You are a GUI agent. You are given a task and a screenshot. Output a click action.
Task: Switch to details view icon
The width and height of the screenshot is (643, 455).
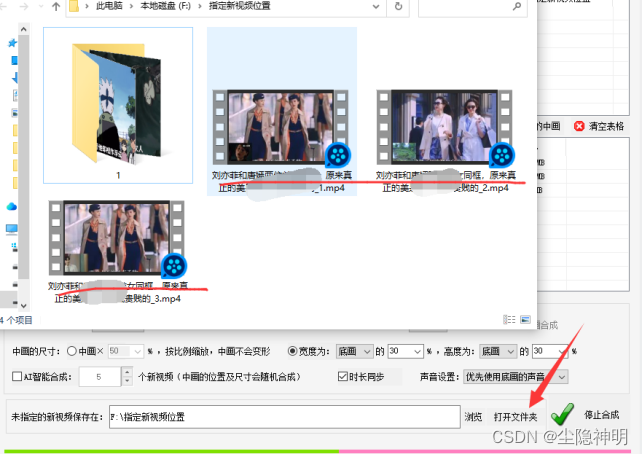tap(509, 319)
